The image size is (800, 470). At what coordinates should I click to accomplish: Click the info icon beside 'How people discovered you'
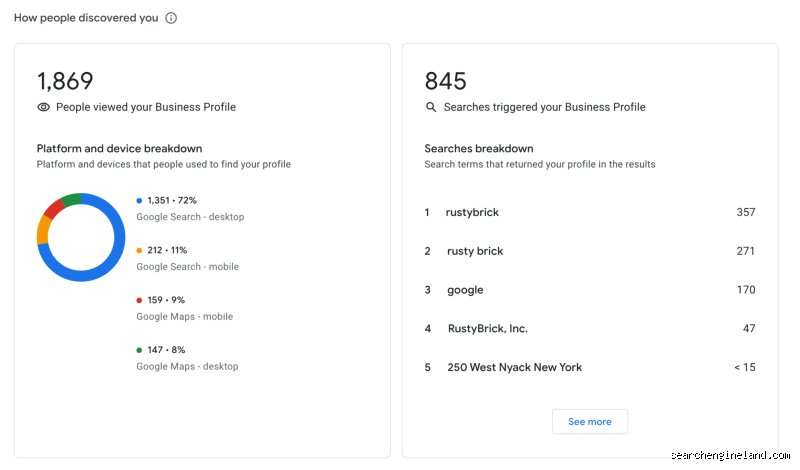click(171, 18)
